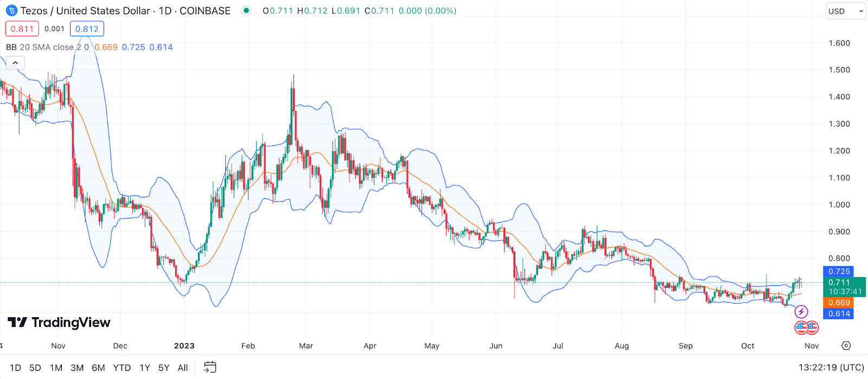Click the green market status dot
868x379 pixels.
246,10
